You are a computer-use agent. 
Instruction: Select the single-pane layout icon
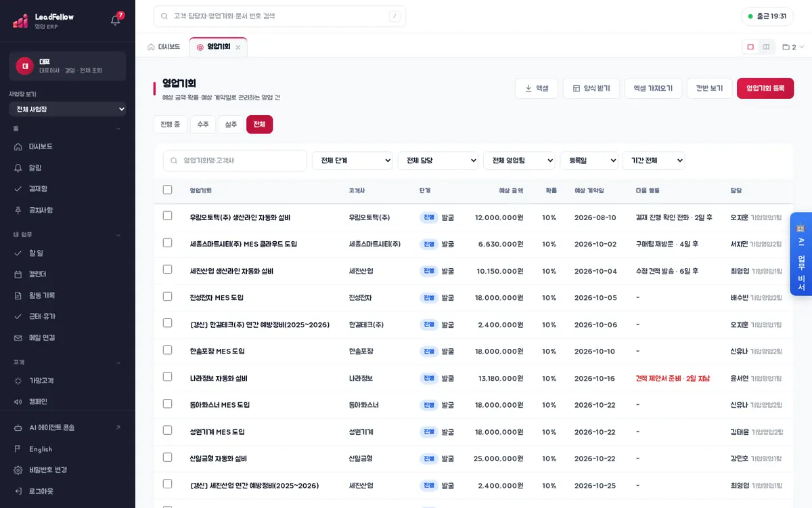750,47
